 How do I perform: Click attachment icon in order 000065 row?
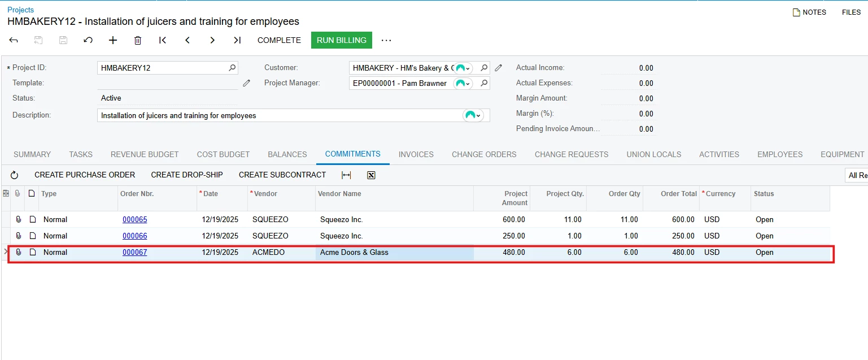tap(18, 219)
